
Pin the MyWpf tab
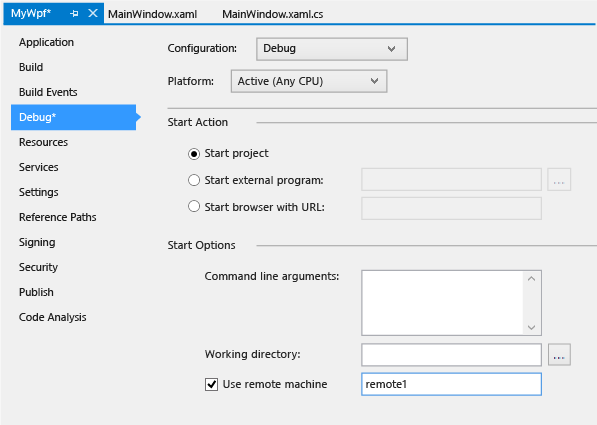click(74, 14)
